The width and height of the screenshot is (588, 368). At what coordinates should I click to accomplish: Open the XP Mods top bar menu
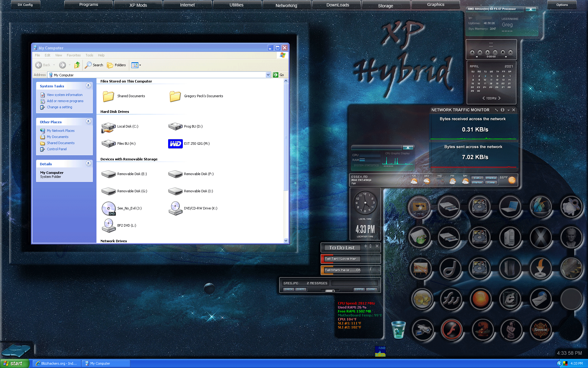[x=138, y=5]
